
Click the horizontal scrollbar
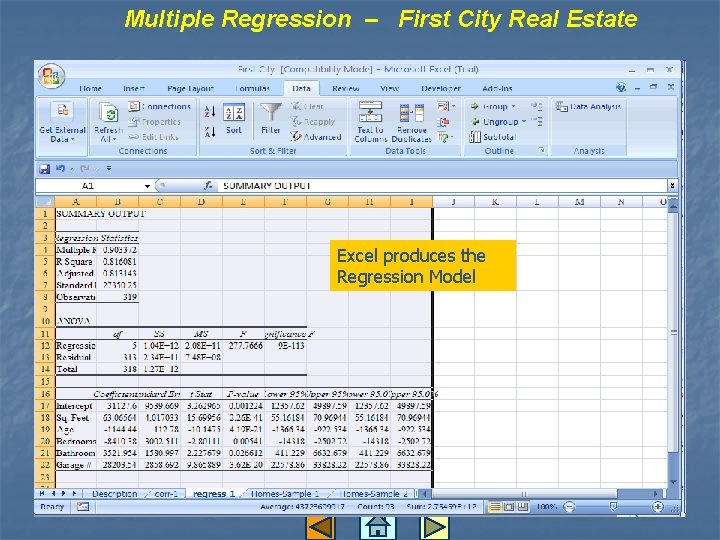[523, 494]
